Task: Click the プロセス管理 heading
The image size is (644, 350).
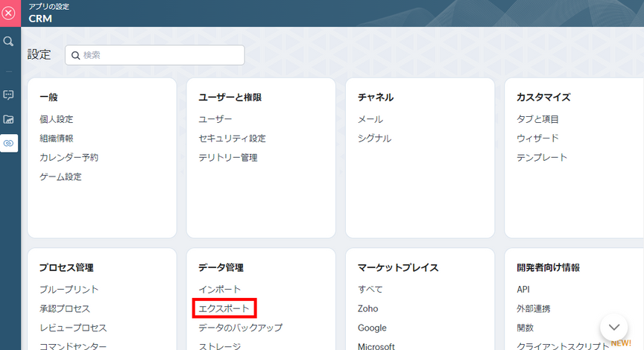Action: (66, 267)
